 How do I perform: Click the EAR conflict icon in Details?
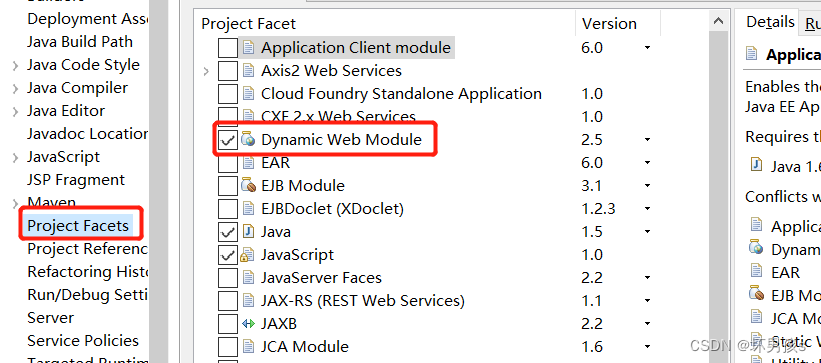click(x=756, y=271)
